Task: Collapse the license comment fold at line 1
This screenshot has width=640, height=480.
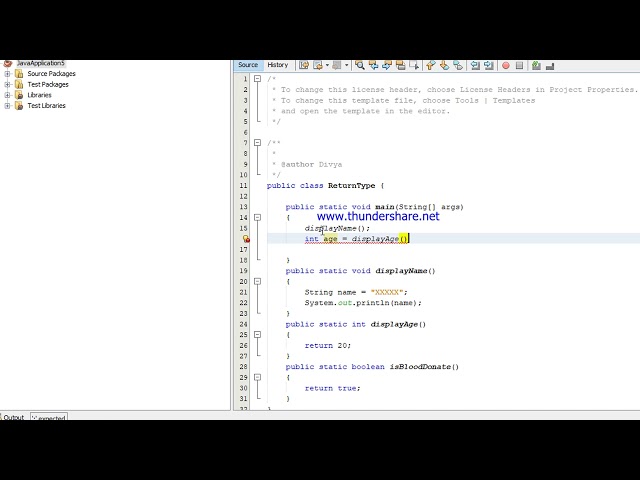Action: click(257, 78)
